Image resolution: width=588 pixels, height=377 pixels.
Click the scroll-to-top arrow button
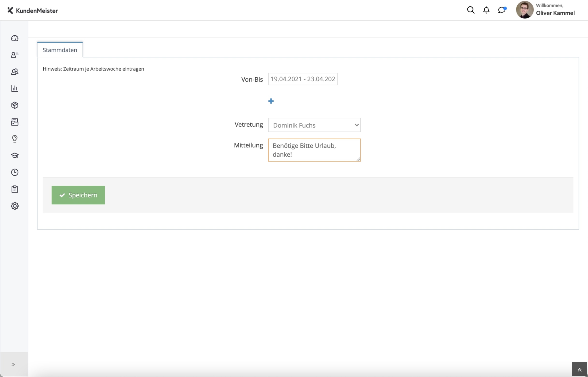click(x=579, y=370)
